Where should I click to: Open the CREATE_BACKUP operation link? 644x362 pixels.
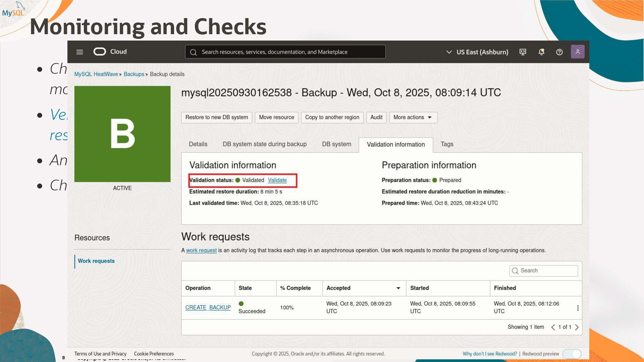(208, 307)
